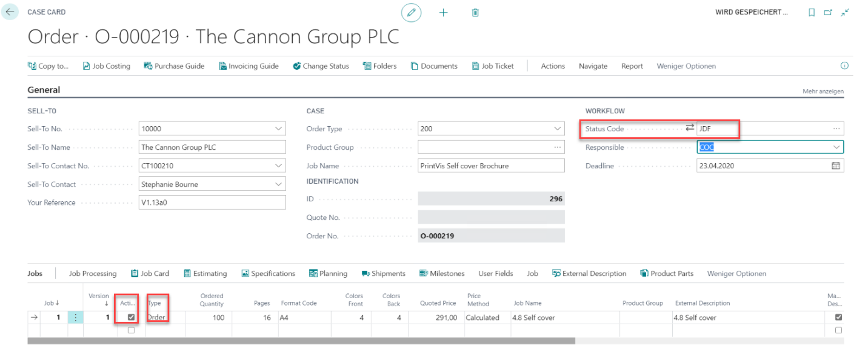Screen dimensions: 868x360
Task: Open the Job Costing action
Action: pyautogui.click(x=106, y=66)
